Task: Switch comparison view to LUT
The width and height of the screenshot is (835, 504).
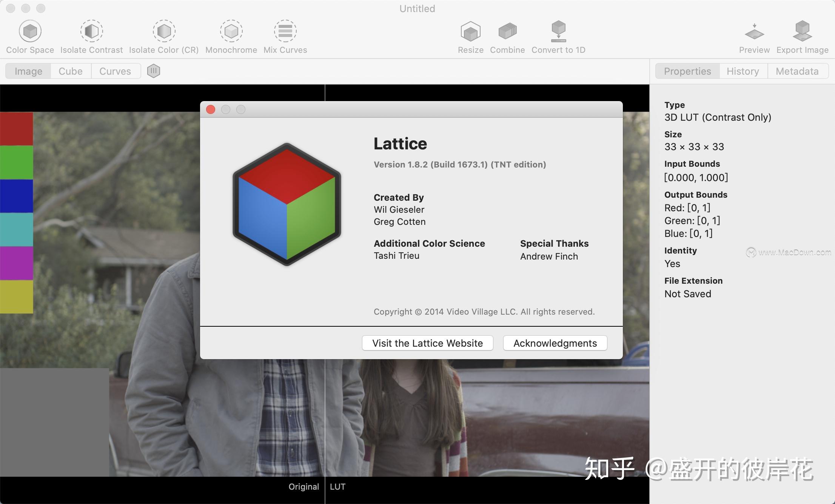Action: pos(337,487)
